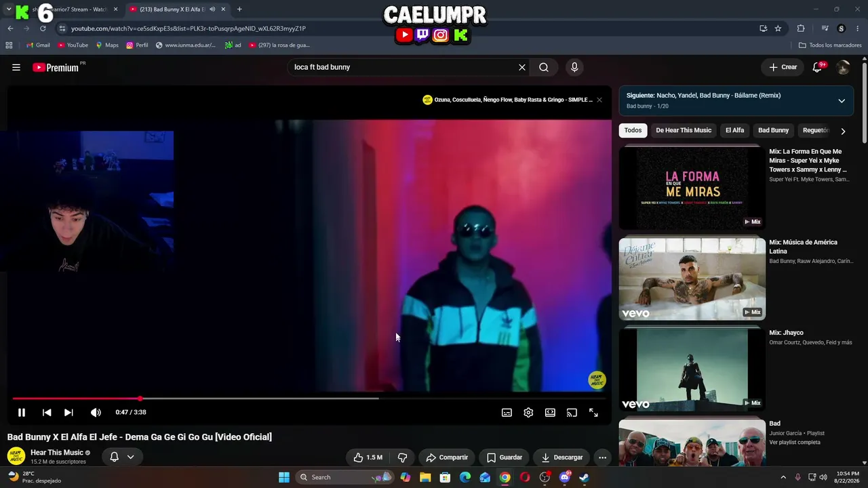
Task: Skip to the previous video
Action: 47,412
